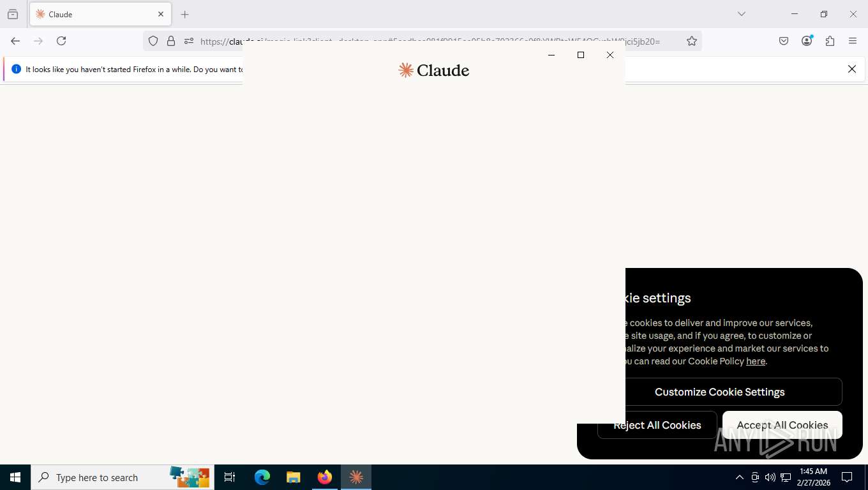This screenshot has width=868, height=490.
Task: Show hidden system tray icons
Action: tap(740, 477)
